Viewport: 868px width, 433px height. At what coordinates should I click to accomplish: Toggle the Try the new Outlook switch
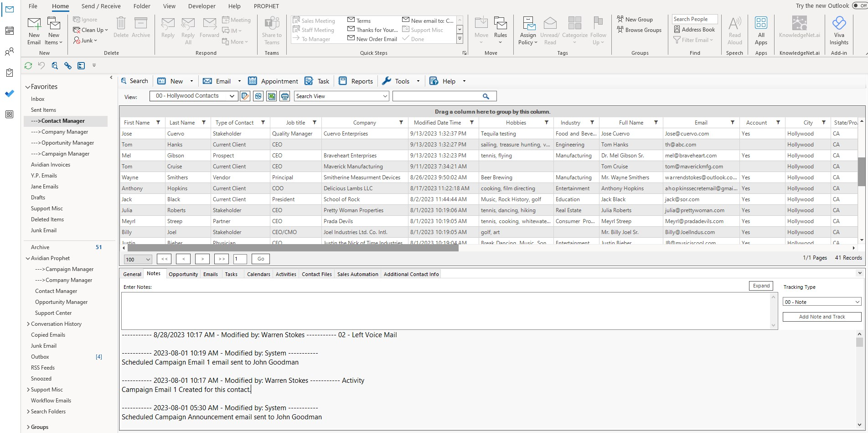click(x=860, y=6)
